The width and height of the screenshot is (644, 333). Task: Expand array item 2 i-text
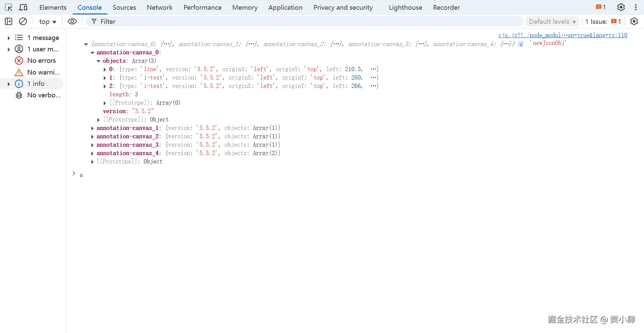click(x=105, y=86)
